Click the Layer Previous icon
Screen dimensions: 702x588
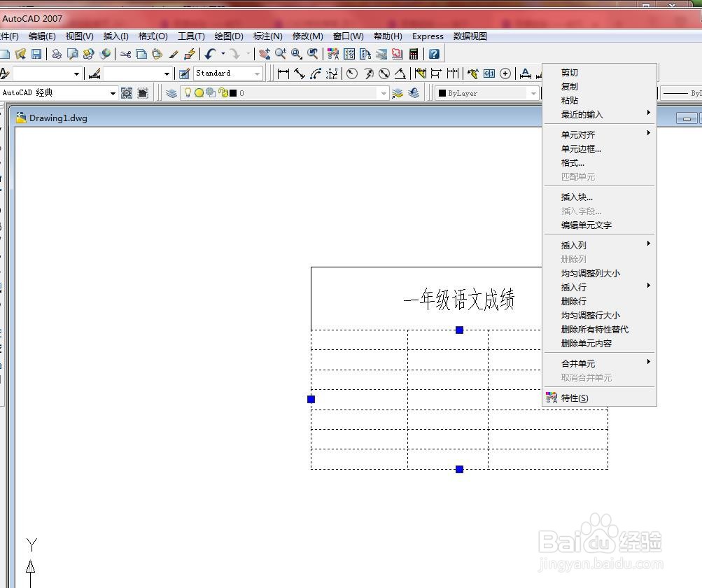(x=414, y=93)
